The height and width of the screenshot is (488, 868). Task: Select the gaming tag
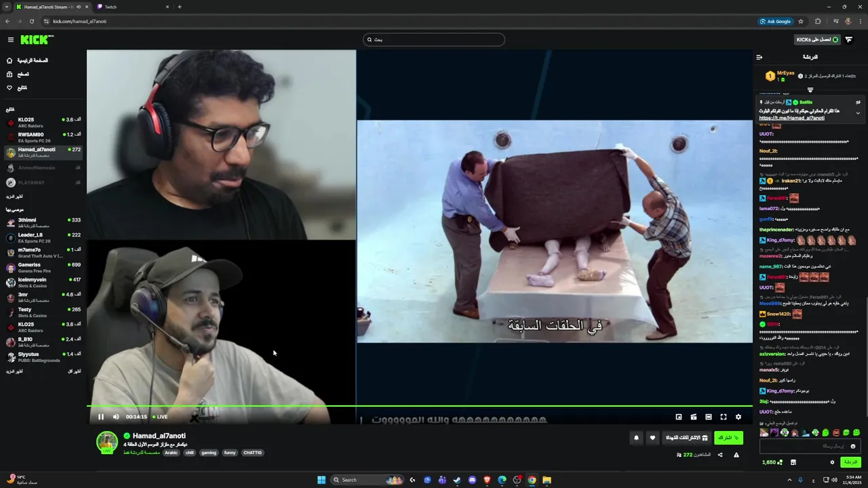click(x=209, y=453)
